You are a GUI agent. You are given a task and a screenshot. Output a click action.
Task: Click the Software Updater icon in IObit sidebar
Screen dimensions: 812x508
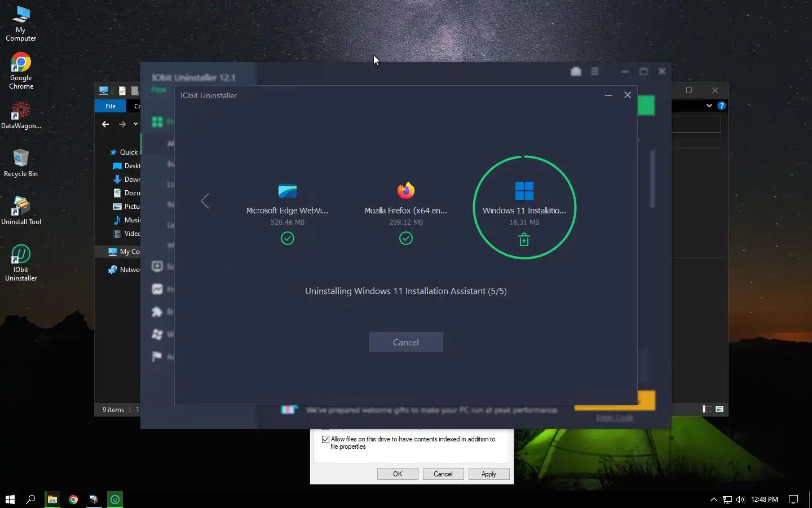point(157,266)
